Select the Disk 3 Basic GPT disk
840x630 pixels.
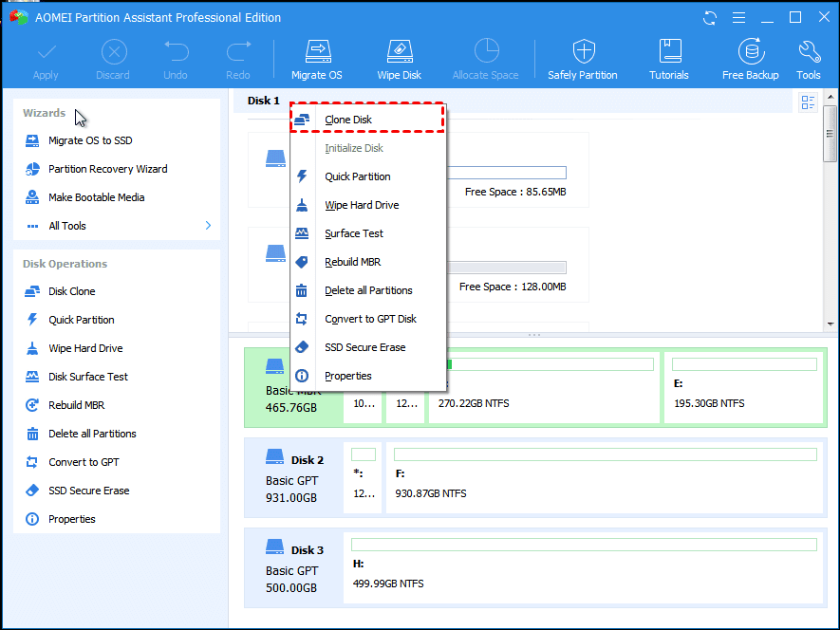tap(293, 567)
